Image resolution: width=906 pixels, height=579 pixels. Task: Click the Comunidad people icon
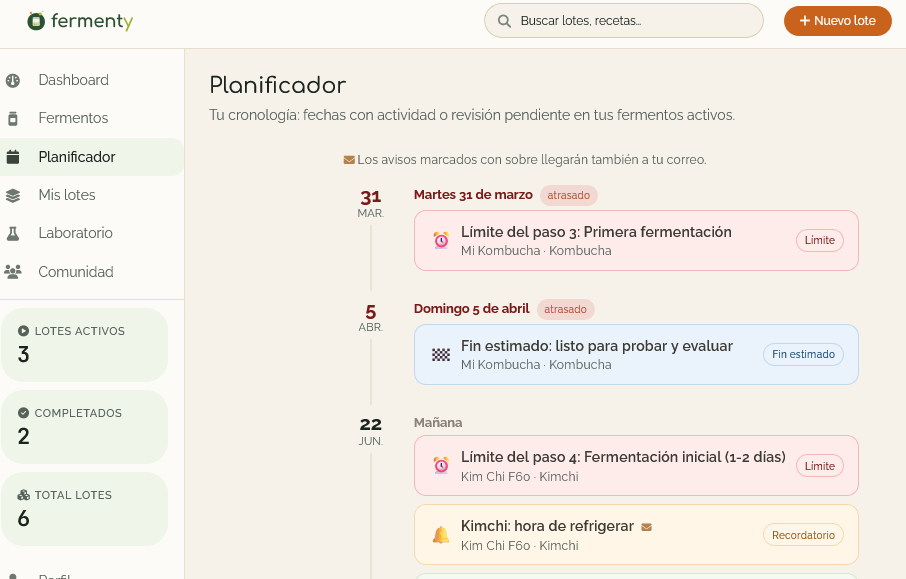pyautogui.click(x=13, y=272)
